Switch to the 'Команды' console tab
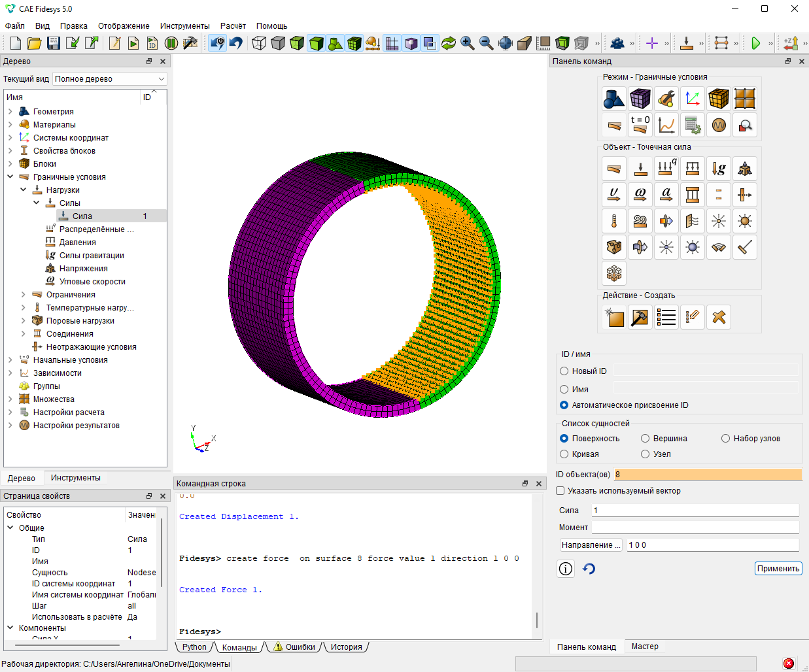The image size is (809, 672). point(239,647)
